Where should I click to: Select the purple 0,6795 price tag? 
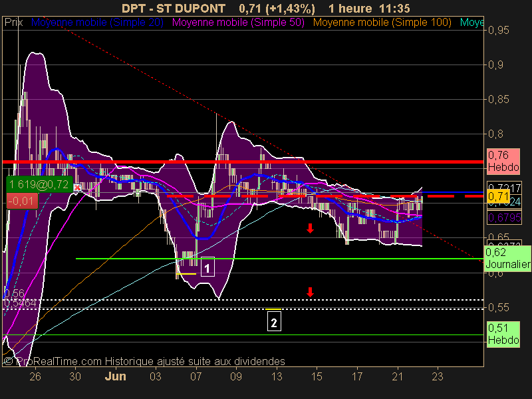point(504,217)
